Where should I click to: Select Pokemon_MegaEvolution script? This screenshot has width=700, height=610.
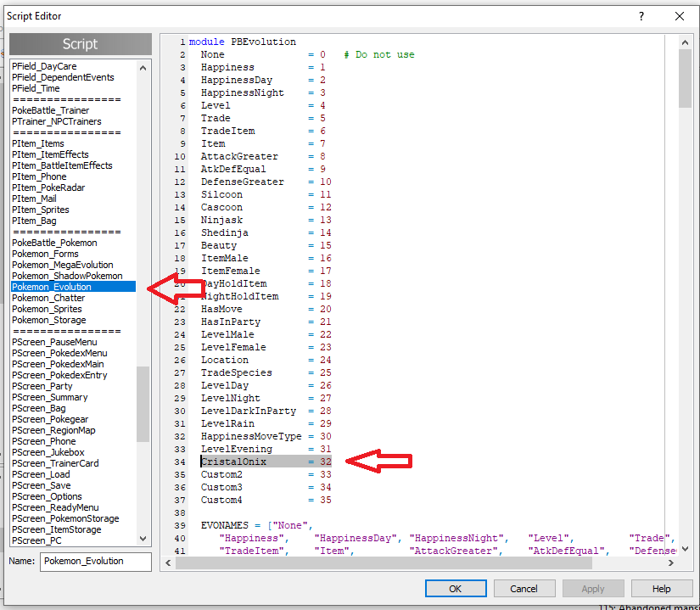62,265
